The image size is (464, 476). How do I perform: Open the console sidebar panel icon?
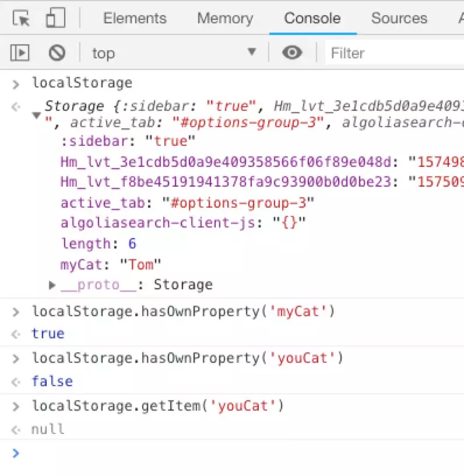click(19, 52)
